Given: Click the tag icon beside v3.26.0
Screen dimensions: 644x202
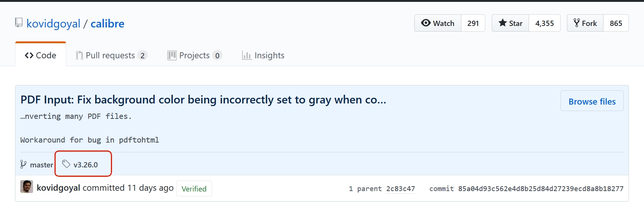Looking at the screenshot, I should [x=66, y=164].
